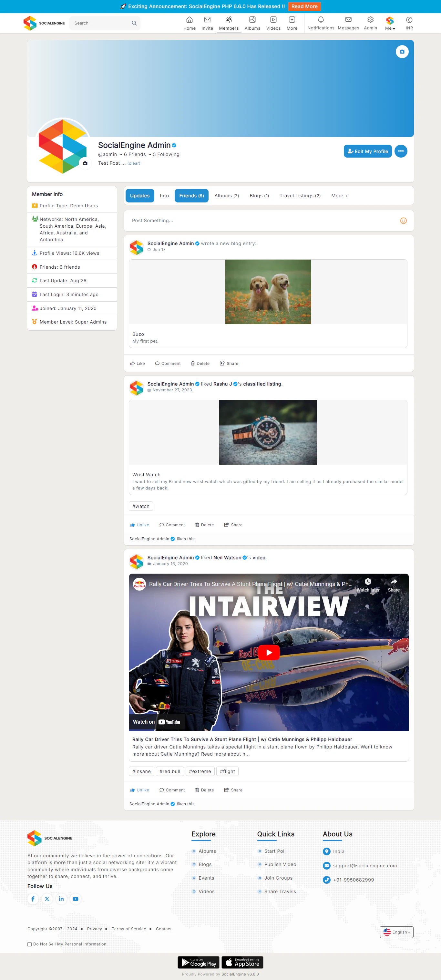This screenshot has width=441, height=980.
Task: Clear the Test Post status
Action: pyautogui.click(x=134, y=163)
